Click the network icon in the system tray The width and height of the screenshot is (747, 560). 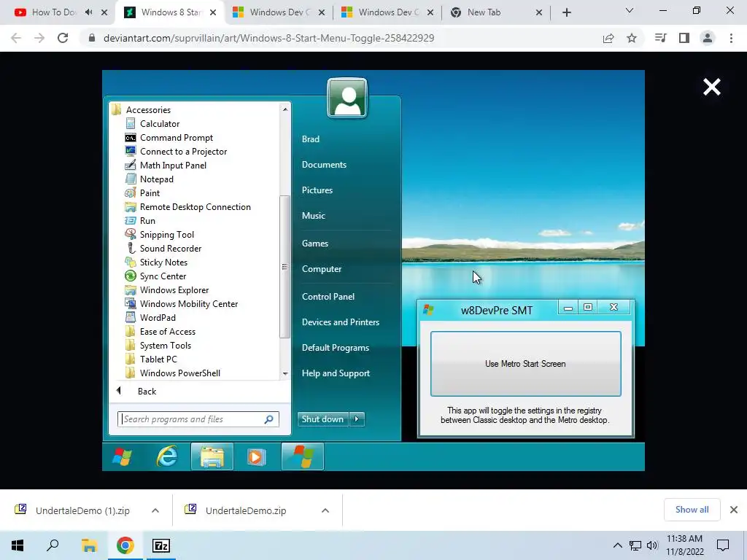click(635, 545)
